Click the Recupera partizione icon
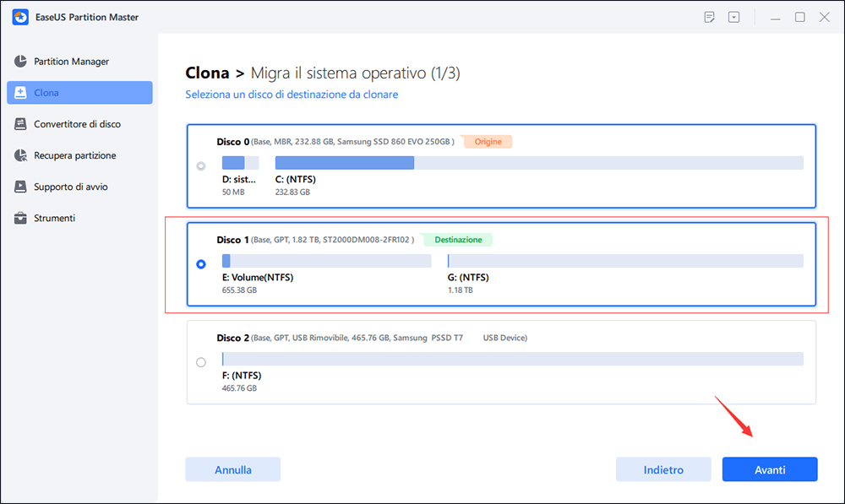The image size is (845, 504). (x=20, y=155)
